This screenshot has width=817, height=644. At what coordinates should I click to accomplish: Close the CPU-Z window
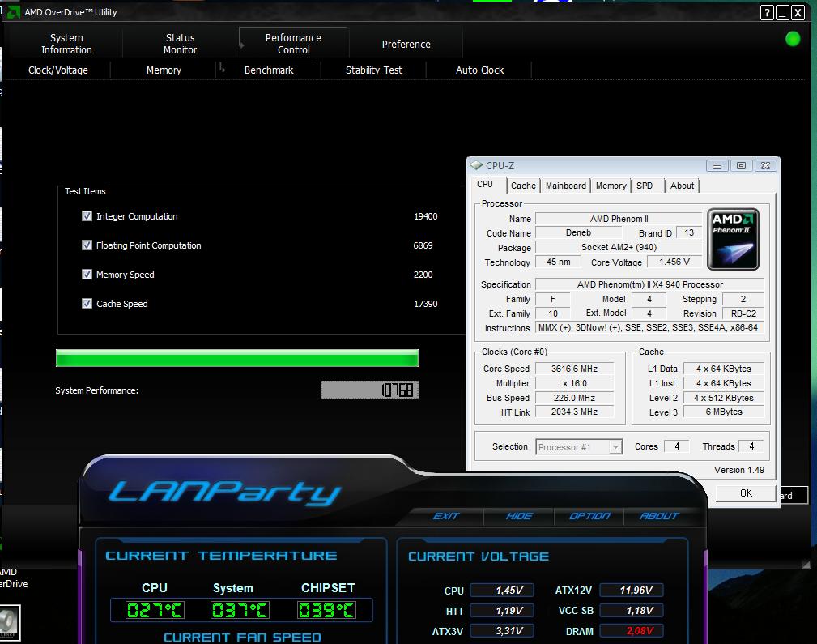click(765, 166)
